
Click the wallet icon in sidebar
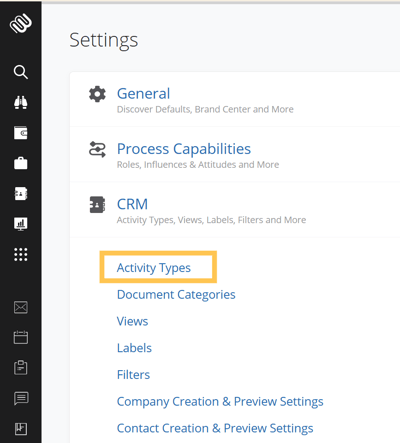click(21, 133)
